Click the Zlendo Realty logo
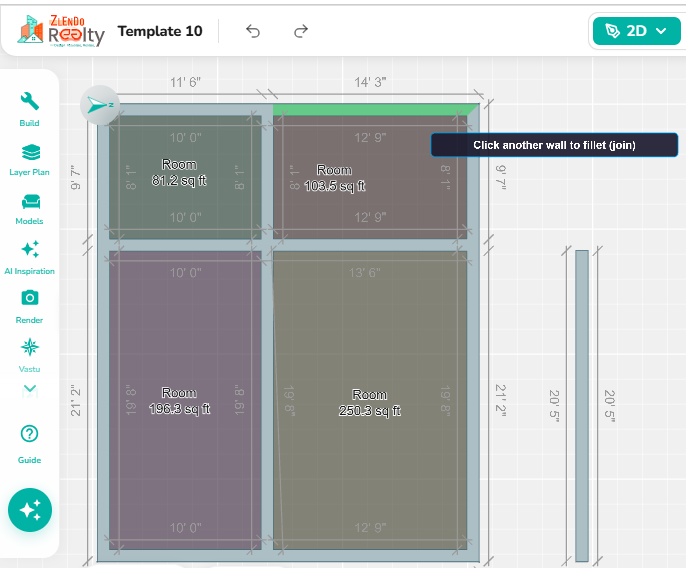The height and width of the screenshot is (568, 686). coord(61,31)
